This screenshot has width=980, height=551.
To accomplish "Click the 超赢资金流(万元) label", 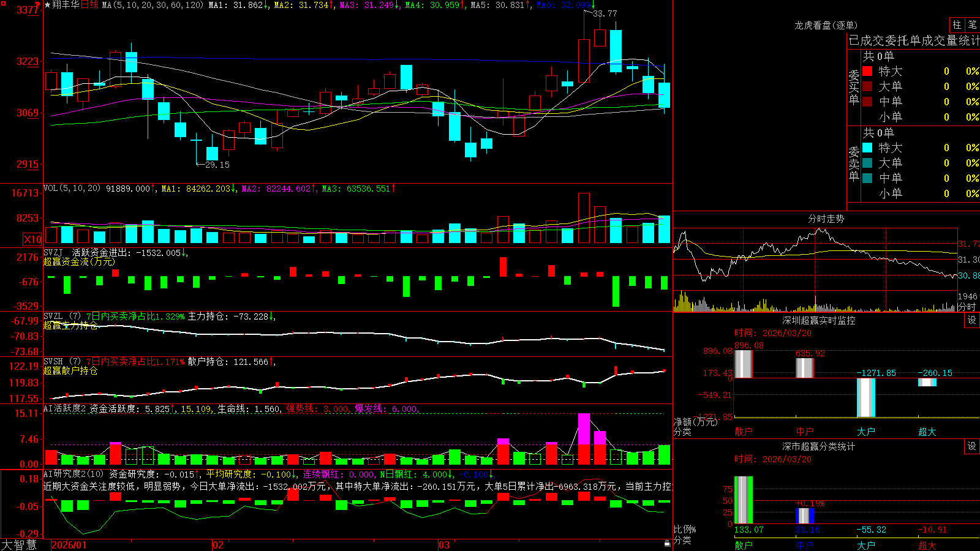I will coord(79,261).
